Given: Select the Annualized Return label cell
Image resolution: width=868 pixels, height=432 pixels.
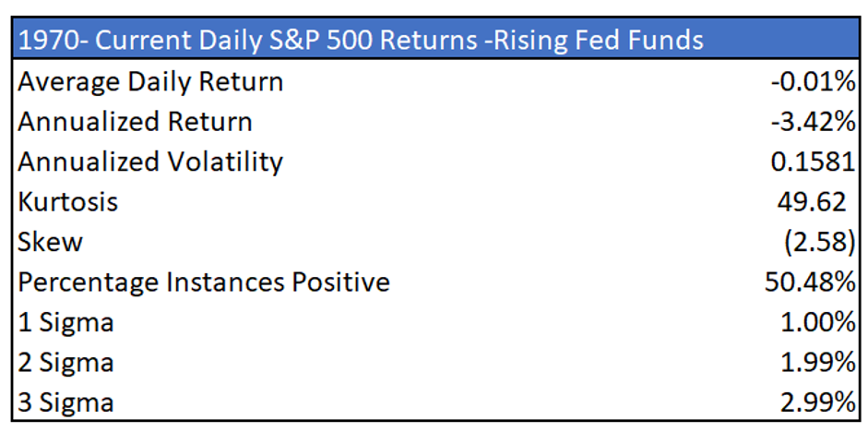Looking at the screenshot, I should 135,122.
